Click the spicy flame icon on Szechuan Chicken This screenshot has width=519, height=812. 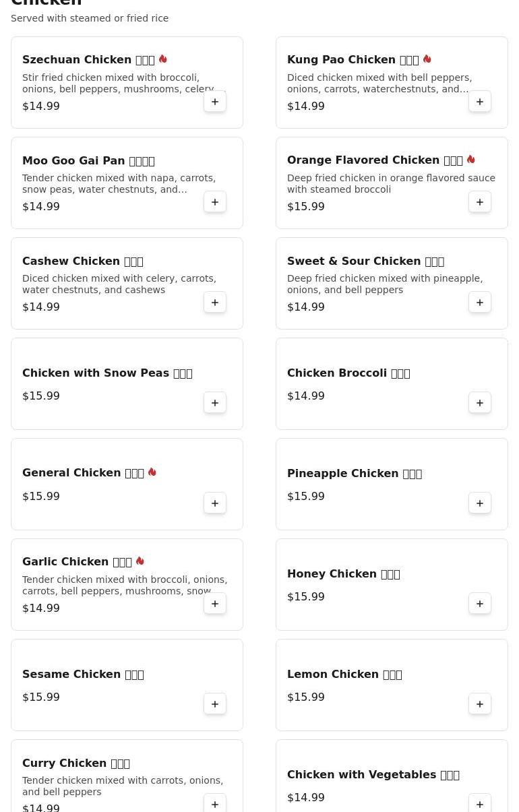(163, 59)
